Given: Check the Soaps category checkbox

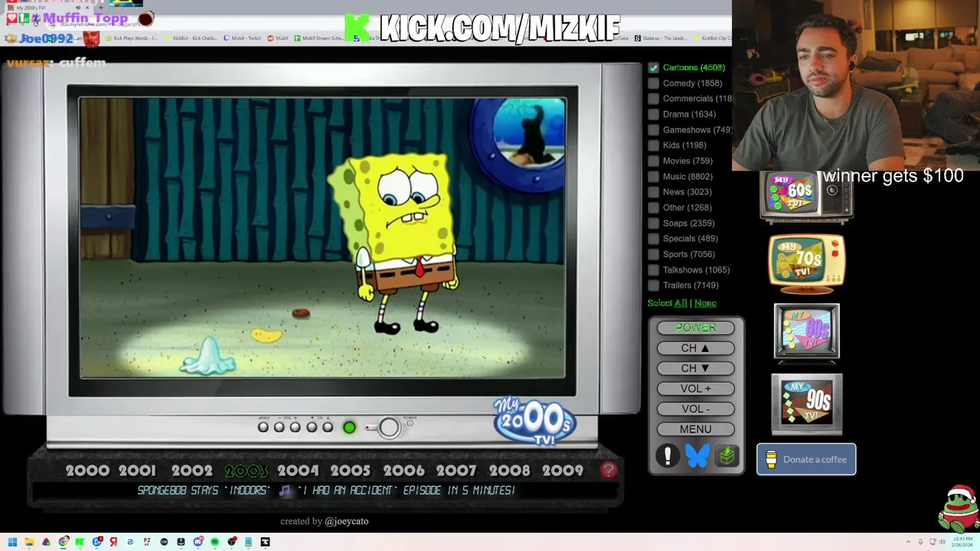Looking at the screenshot, I should (x=653, y=223).
